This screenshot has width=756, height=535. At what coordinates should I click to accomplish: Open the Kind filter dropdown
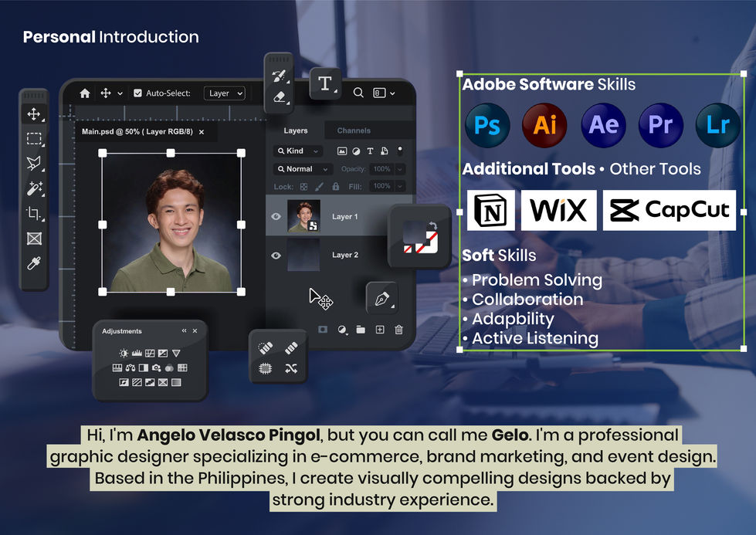298,151
